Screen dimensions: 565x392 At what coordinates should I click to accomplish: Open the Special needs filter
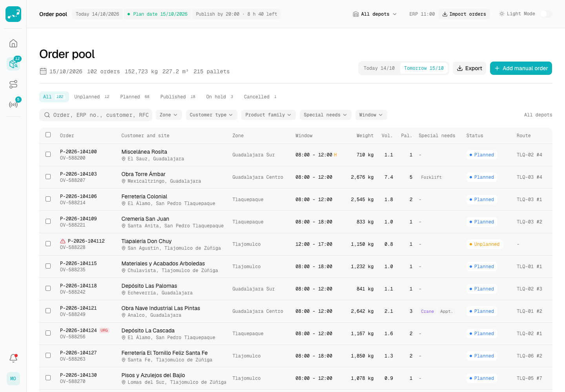tap(325, 115)
